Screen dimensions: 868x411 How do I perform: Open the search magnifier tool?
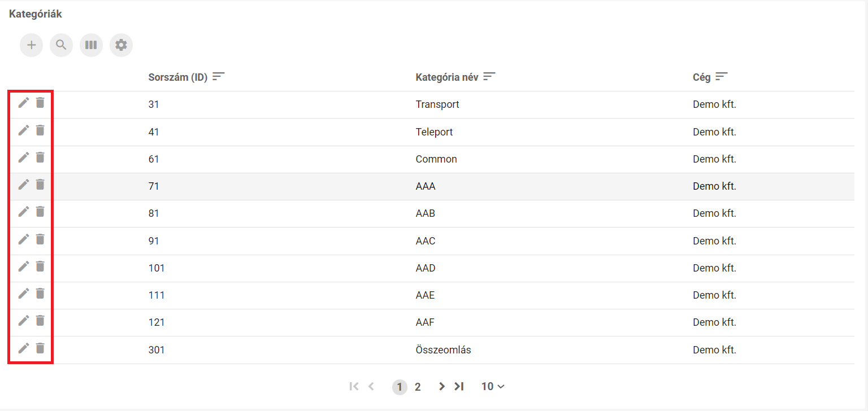[61, 45]
